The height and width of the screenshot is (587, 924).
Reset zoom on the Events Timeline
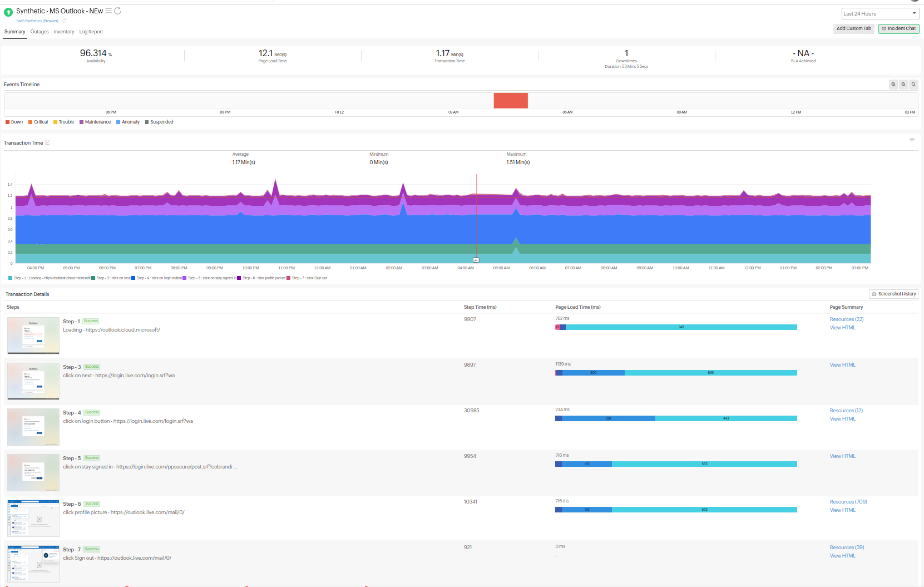point(913,85)
